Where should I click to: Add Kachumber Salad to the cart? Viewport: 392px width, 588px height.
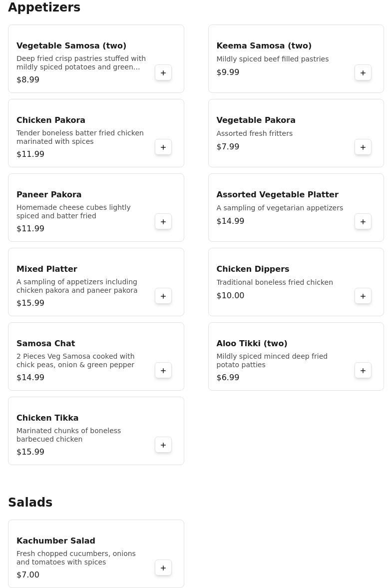coord(163,568)
